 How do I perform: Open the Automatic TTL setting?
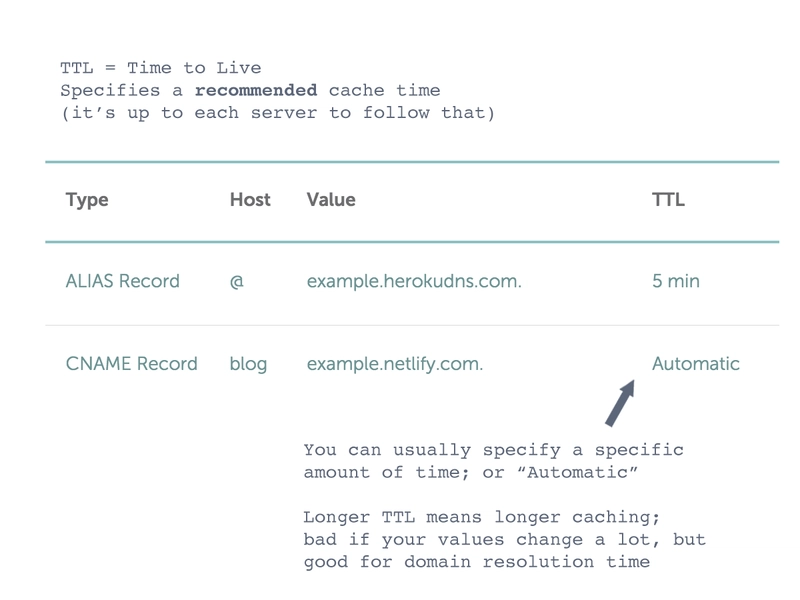tap(695, 364)
